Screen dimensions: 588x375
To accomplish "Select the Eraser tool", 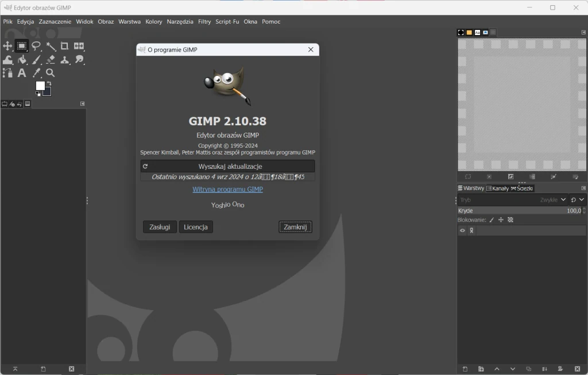I will click(x=51, y=60).
